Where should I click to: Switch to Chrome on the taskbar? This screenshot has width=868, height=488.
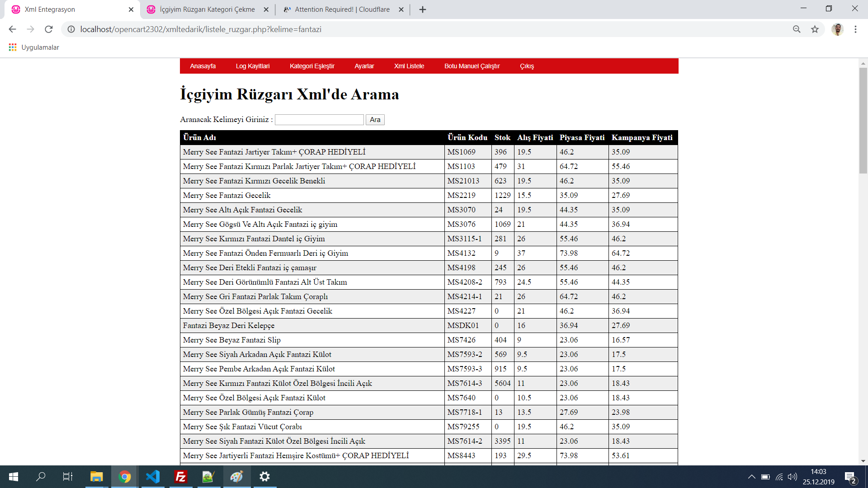(x=125, y=477)
